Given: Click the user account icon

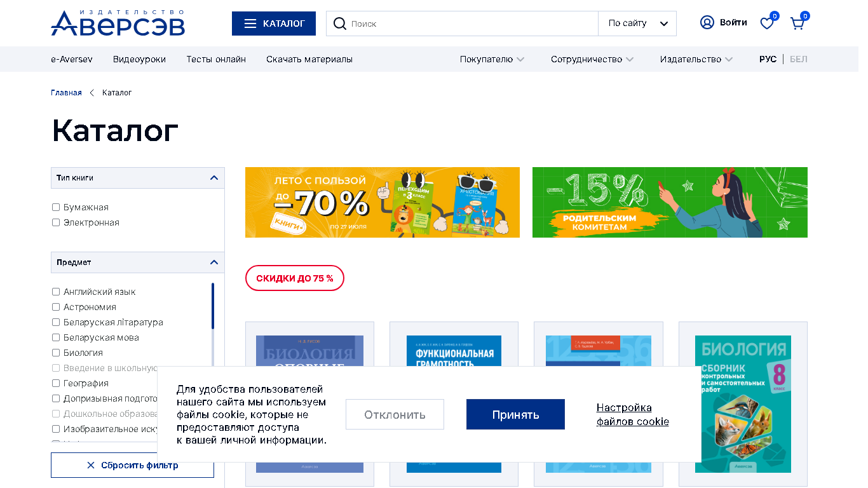Looking at the screenshot, I should tap(707, 22).
